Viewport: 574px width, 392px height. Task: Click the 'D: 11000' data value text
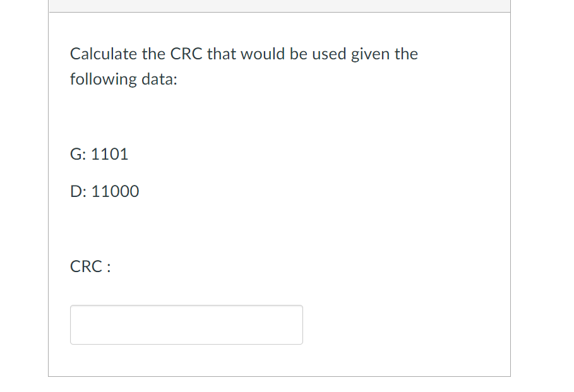pyautogui.click(x=104, y=191)
